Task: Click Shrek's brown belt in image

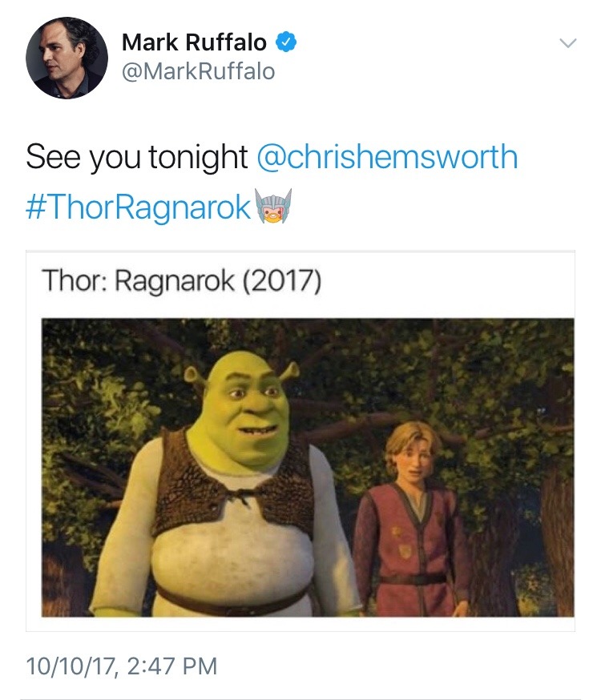Action: pos(232,601)
